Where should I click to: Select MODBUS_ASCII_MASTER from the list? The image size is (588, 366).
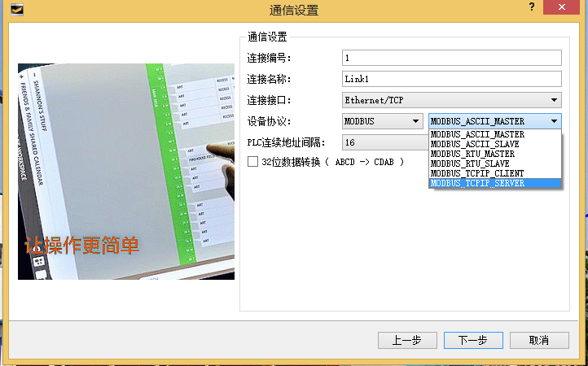(x=477, y=134)
